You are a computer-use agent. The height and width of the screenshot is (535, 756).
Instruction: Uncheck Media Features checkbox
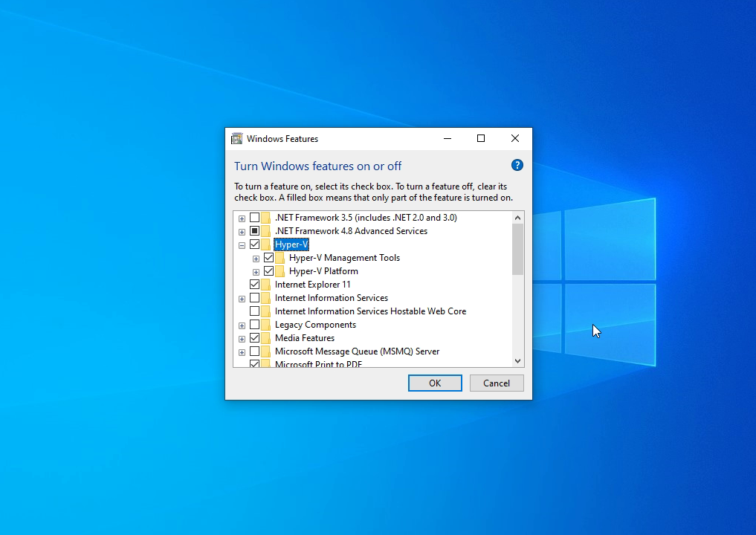coord(254,338)
